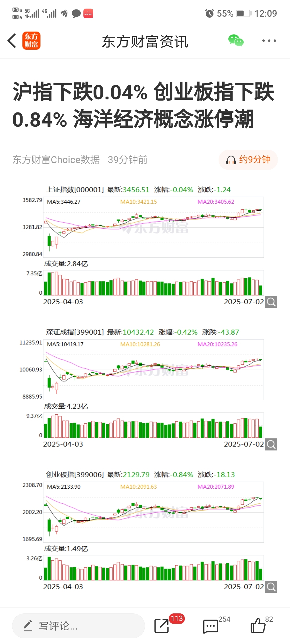Screen dimensions: 290x644
Task: Tap the back arrow icon
Action: 12,41
